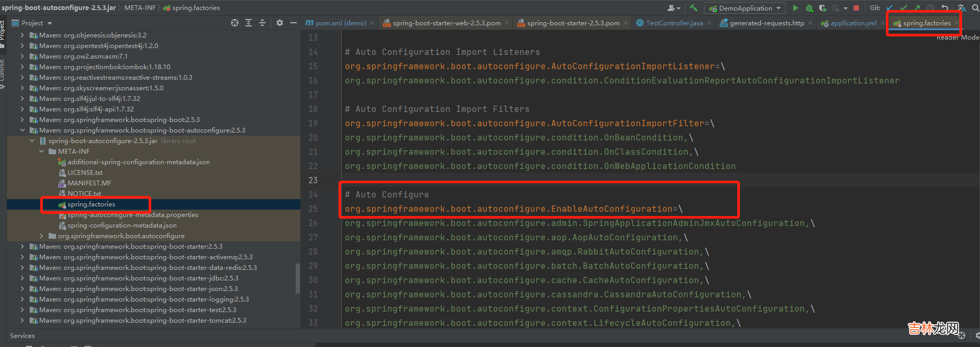
Task: Switch to the TestController.java tab
Action: tap(674, 23)
